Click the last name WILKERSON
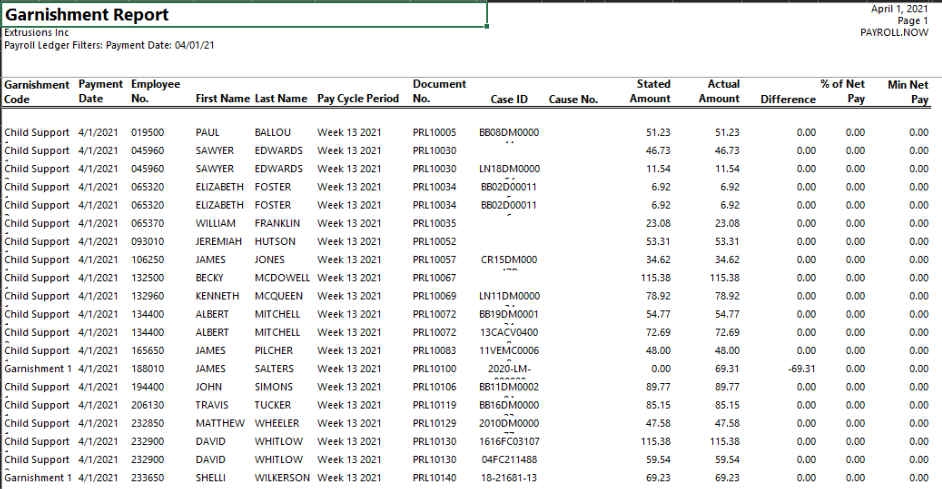The image size is (942, 489). click(x=282, y=478)
